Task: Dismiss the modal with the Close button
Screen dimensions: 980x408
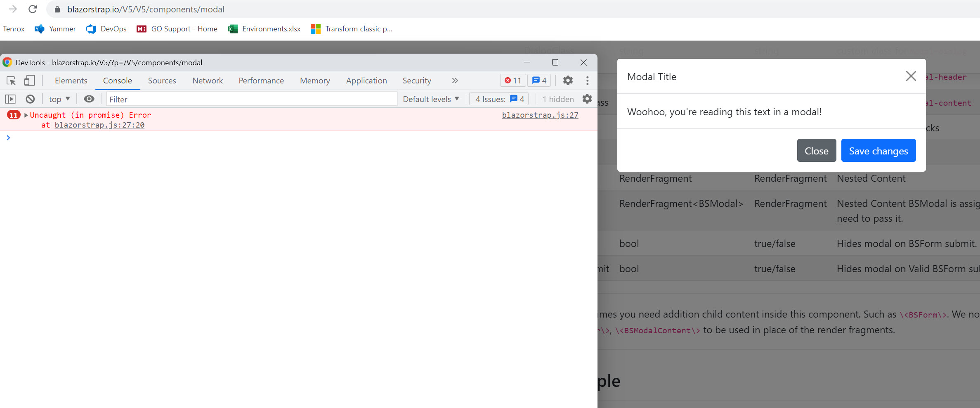Action: pyautogui.click(x=816, y=150)
